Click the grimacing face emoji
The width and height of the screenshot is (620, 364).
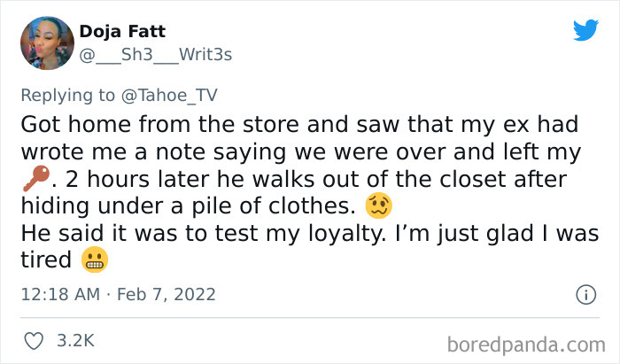92,260
